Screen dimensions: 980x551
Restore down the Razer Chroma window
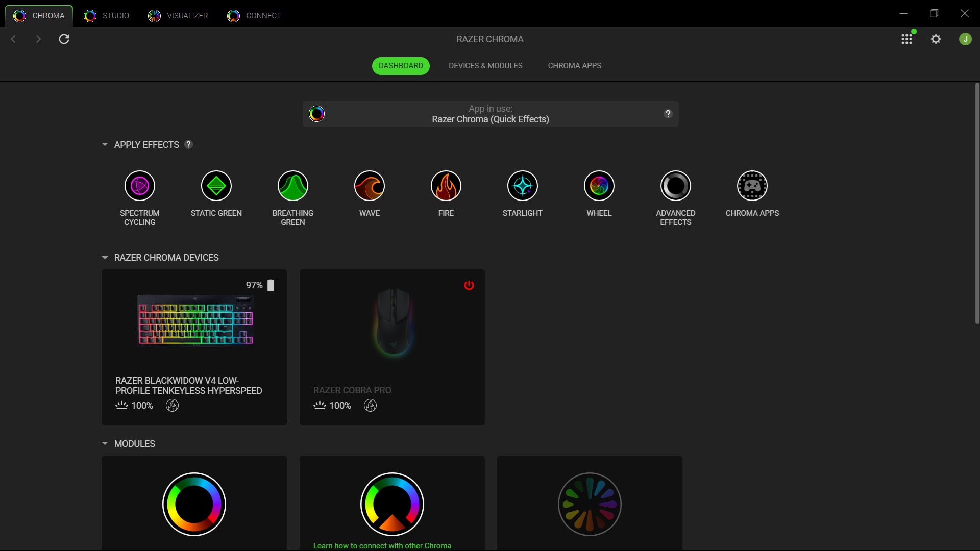[934, 14]
